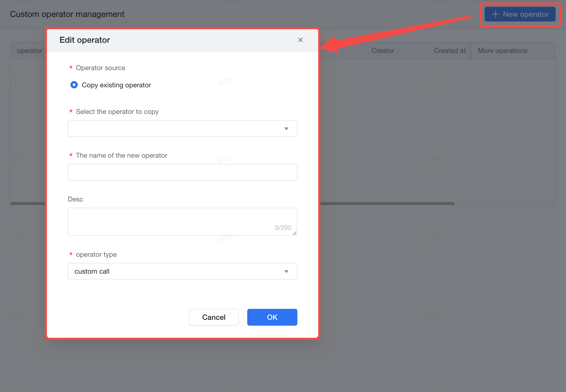This screenshot has width=566, height=392.
Task: Click the New operator button
Action: tap(520, 14)
